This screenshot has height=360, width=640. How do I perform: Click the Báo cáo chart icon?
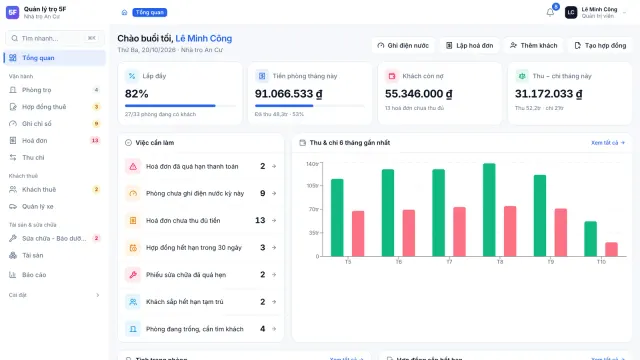click(x=13, y=275)
